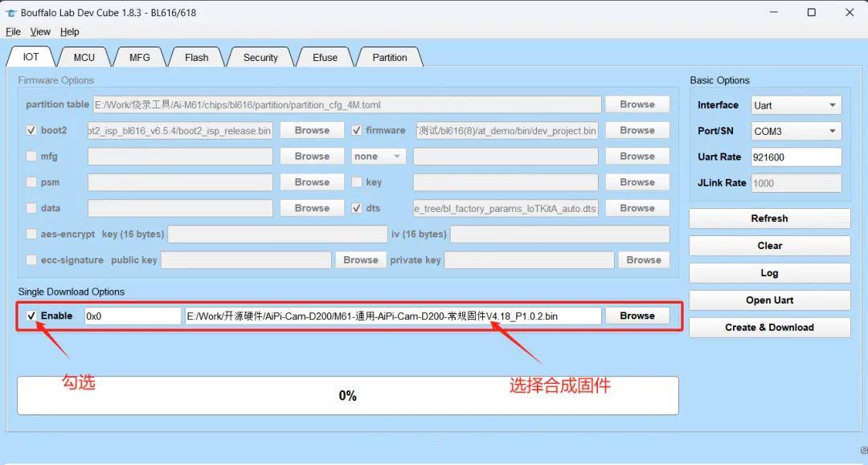
Task: Click Browse for the key file
Action: click(x=637, y=182)
